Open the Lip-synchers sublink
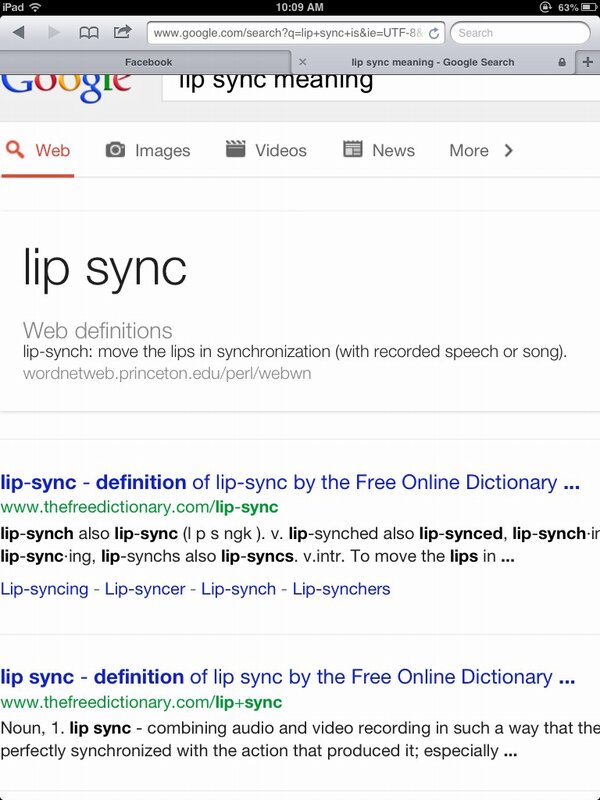Screen dimensions: 600x800 click(341, 589)
